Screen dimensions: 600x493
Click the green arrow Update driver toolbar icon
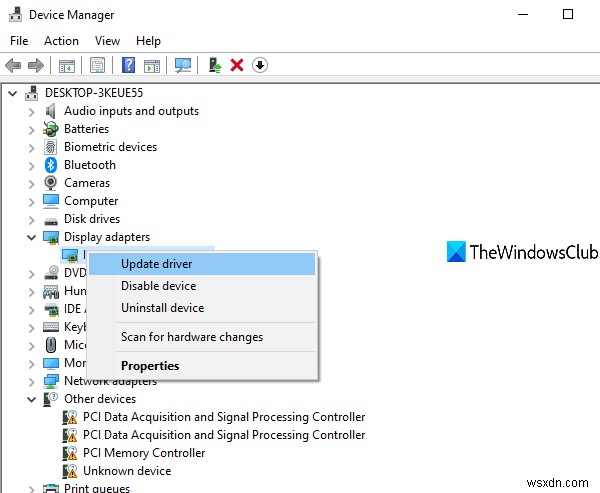pyautogui.click(x=215, y=66)
